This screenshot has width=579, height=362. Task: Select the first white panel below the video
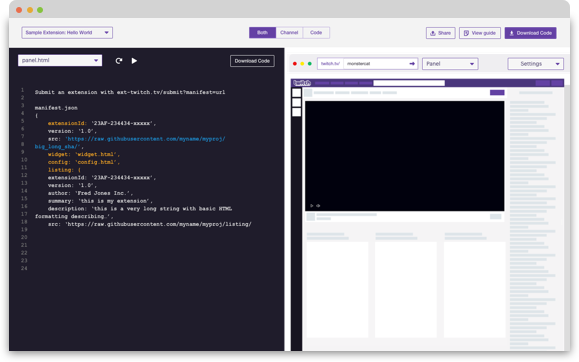point(337,289)
